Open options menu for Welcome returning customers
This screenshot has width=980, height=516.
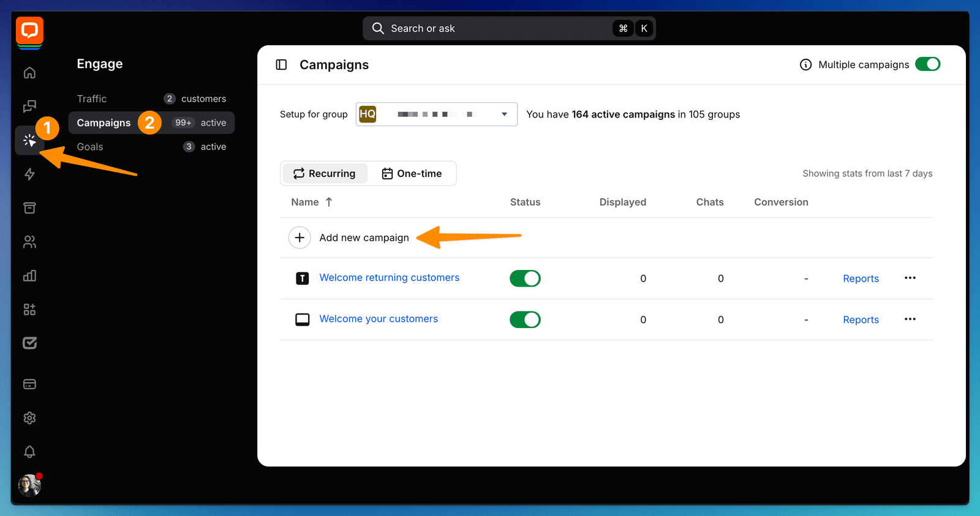[x=910, y=278]
